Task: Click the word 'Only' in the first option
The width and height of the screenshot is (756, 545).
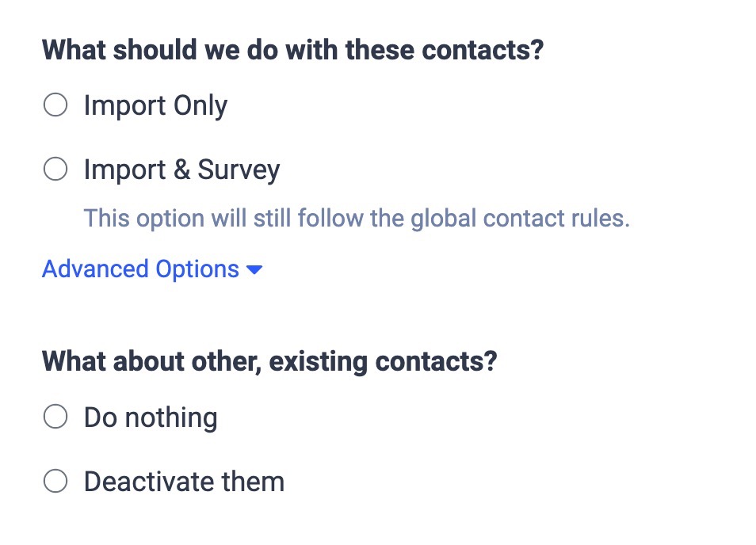Action: (x=200, y=105)
